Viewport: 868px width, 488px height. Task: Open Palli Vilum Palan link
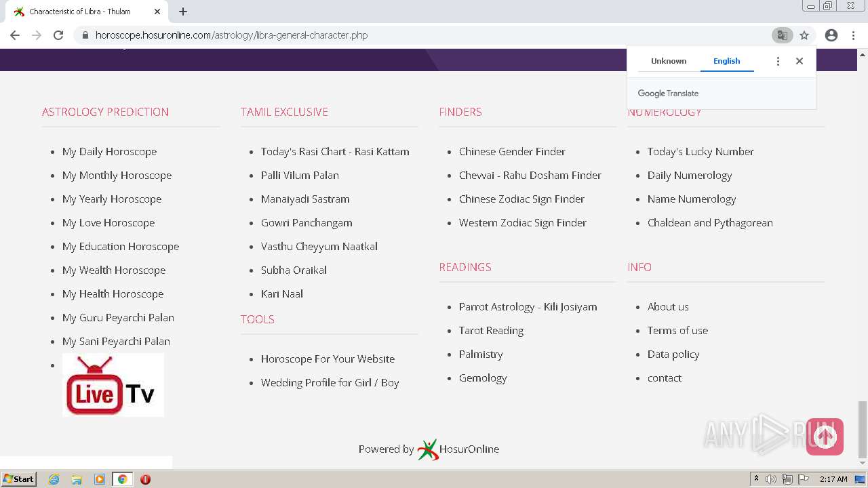tap(300, 176)
